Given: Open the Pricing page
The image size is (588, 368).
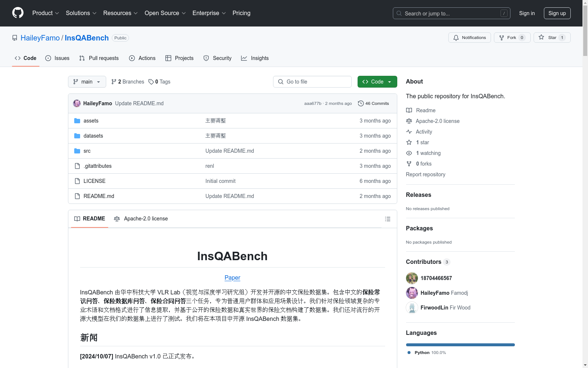Looking at the screenshot, I should pyautogui.click(x=241, y=13).
